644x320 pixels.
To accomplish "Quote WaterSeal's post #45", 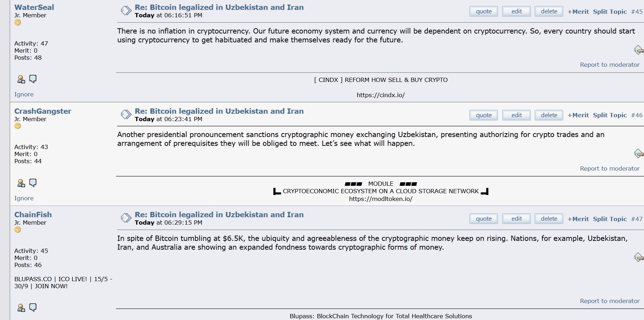I will [484, 11].
